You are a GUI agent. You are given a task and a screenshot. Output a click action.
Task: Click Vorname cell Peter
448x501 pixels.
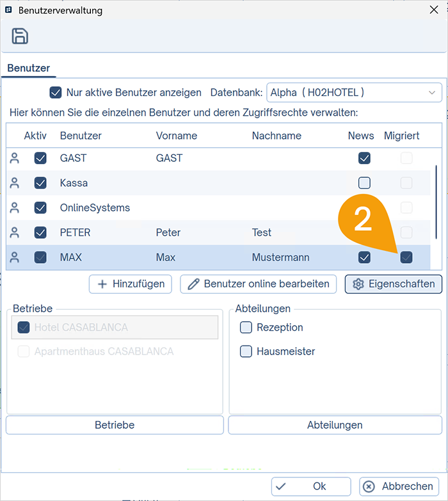[168, 233]
